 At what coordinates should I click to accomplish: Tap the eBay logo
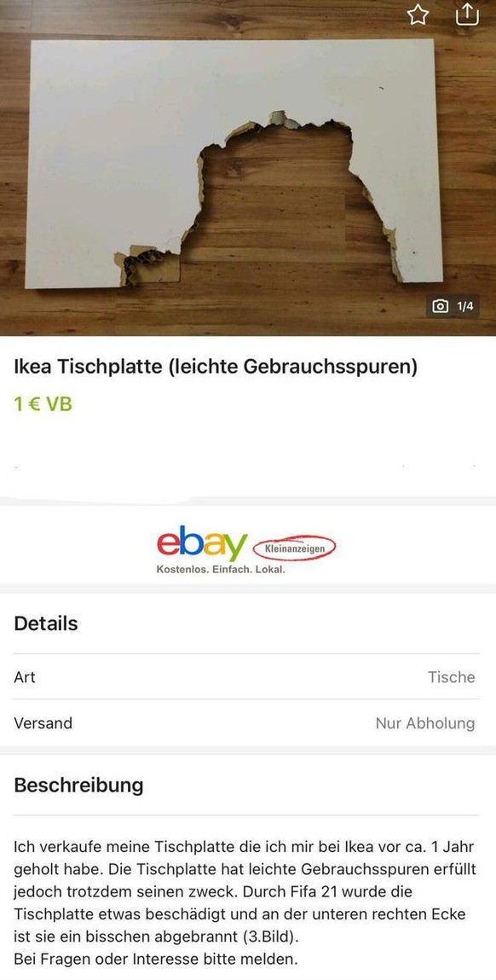tap(202, 543)
